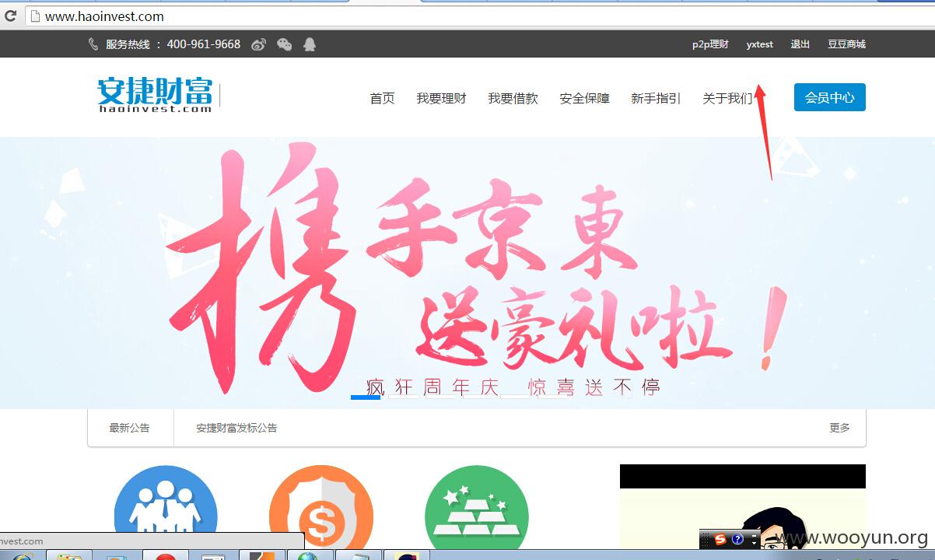Click the 退出 logout link

pos(800,44)
